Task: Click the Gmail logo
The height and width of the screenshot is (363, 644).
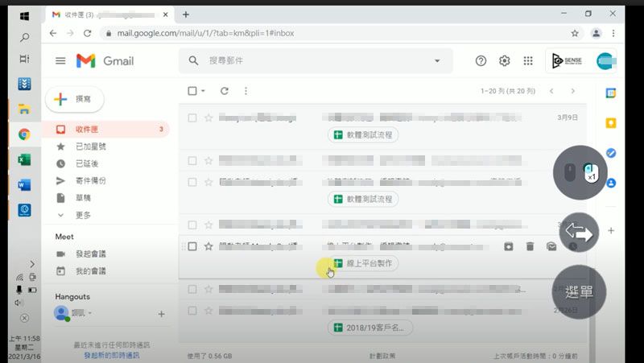Action: tap(105, 61)
